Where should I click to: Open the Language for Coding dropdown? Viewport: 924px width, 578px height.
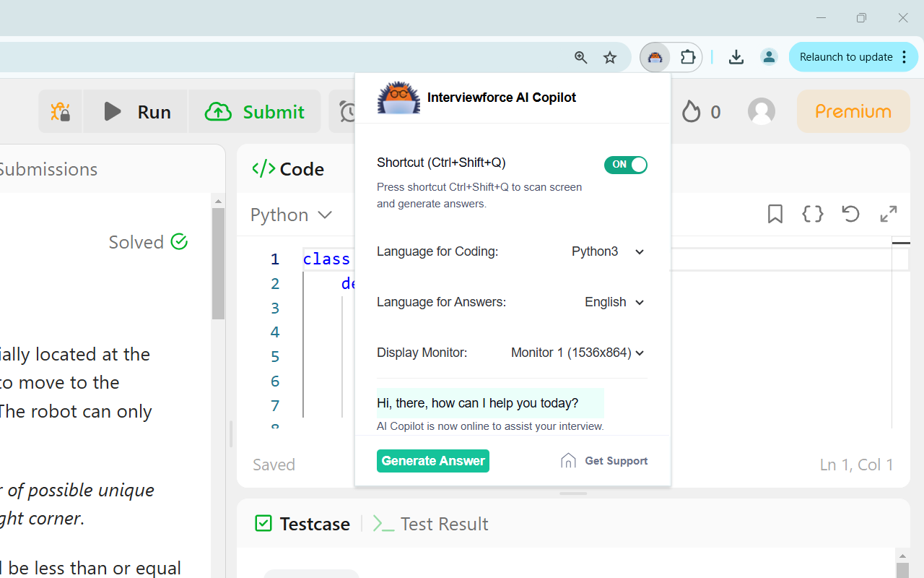coord(606,251)
